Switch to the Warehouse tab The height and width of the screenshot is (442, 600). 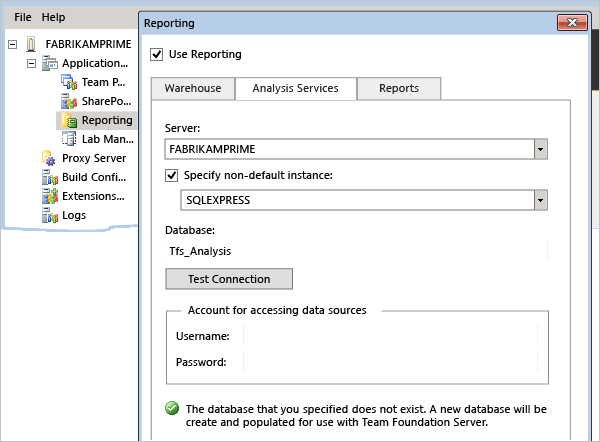[193, 89]
